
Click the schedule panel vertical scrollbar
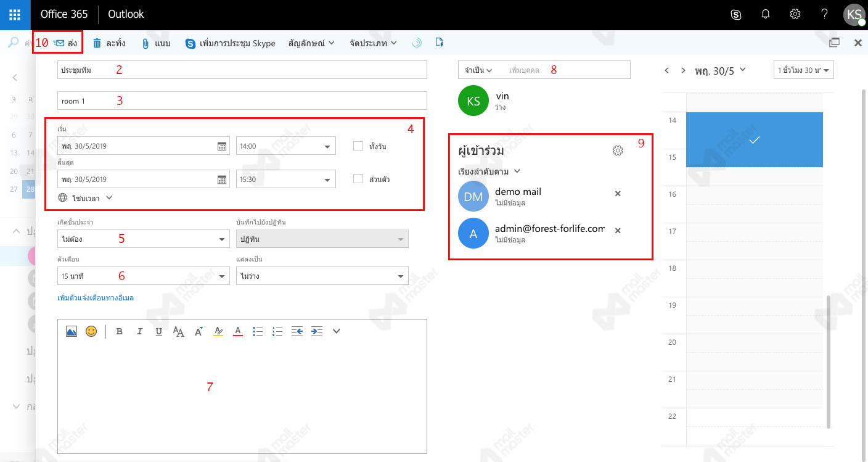(x=829, y=361)
